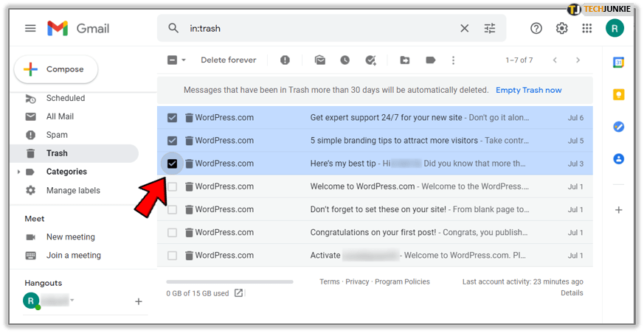Open the Google apps grid icon

click(587, 28)
